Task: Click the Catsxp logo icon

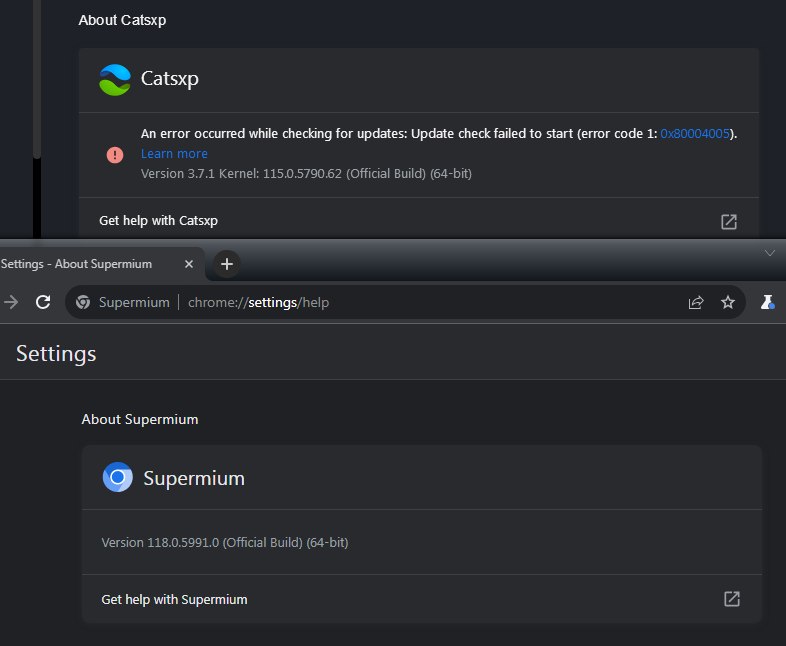Action: 115,80
